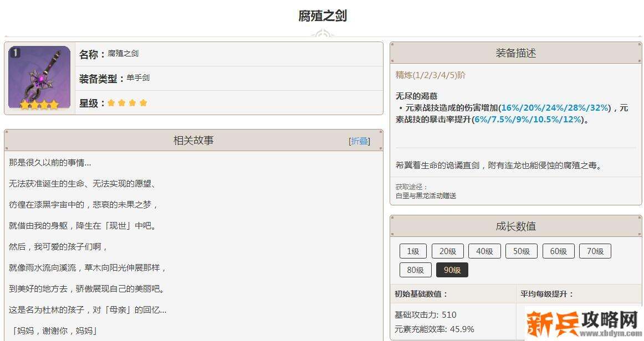
Task: Switch to the 40级 level tab
Action: click(x=484, y=251)
